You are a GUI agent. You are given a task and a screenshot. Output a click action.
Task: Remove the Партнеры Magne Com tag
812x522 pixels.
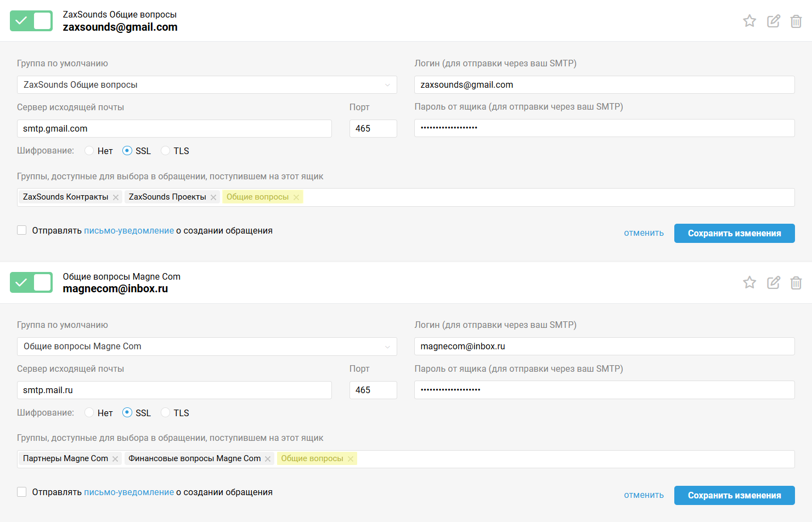click(115, 459)
